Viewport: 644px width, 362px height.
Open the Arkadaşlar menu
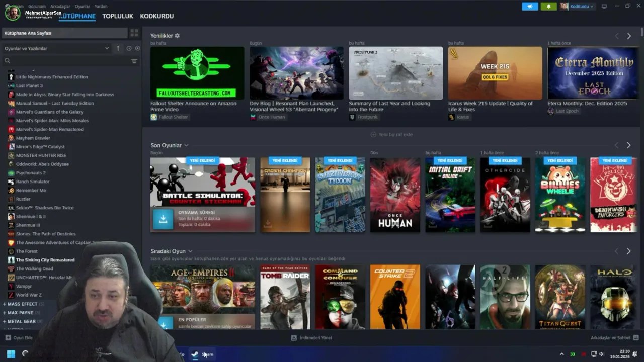tap(60, 7)
